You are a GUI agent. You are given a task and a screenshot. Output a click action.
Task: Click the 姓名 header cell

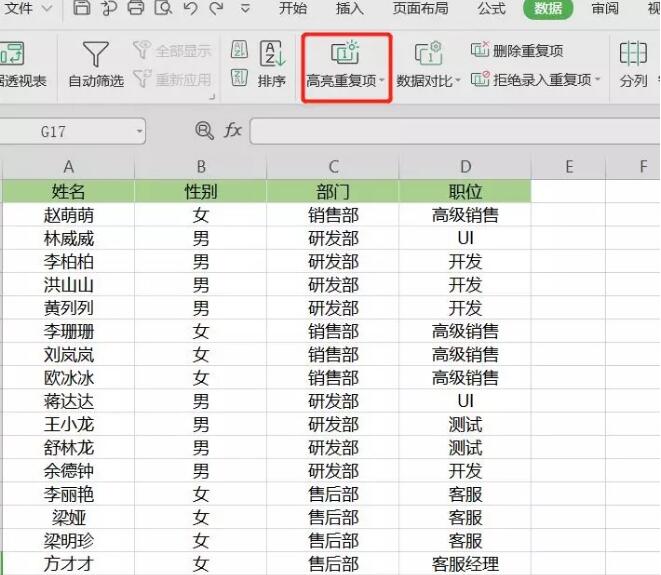tap(68, 191)
